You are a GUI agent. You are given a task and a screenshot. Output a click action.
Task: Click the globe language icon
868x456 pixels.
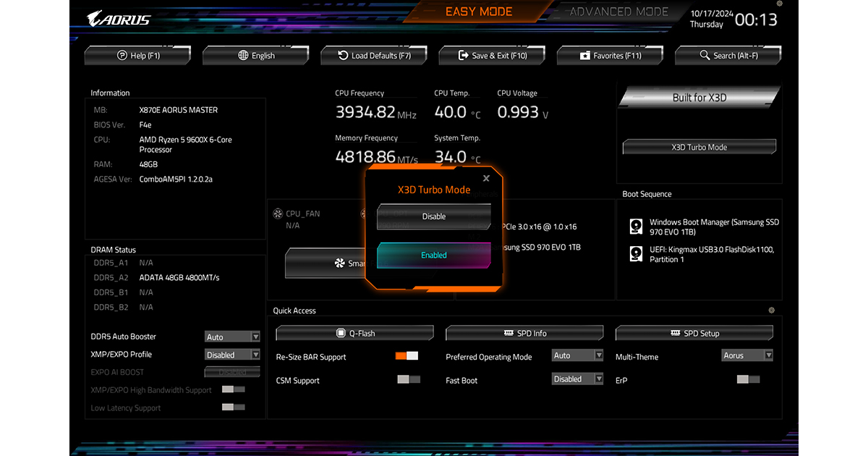click(x=243, y=56)
